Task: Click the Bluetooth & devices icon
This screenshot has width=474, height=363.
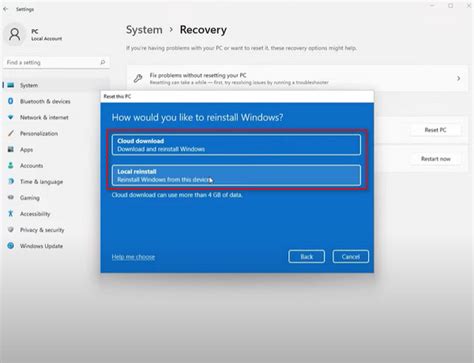Action: 11,101
